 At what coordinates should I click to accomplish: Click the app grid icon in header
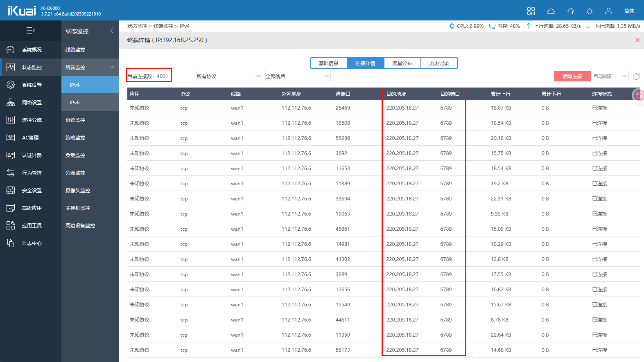pyautogui.click(x=531, y=11)
